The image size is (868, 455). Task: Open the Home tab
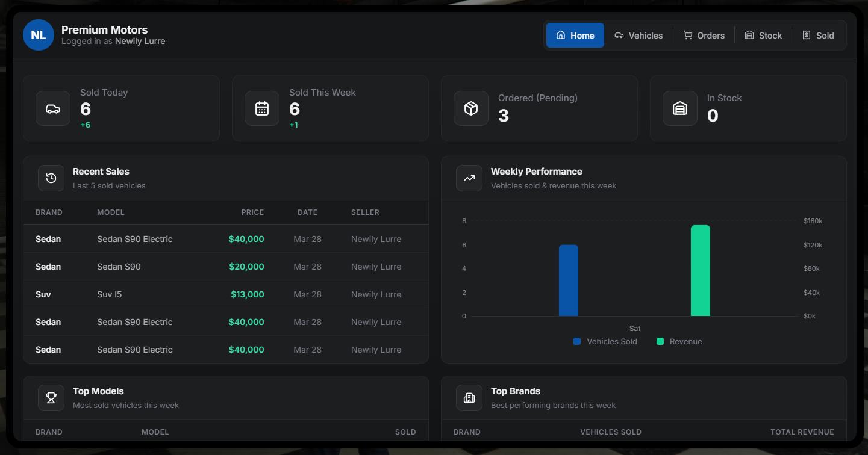pos(575,36)
